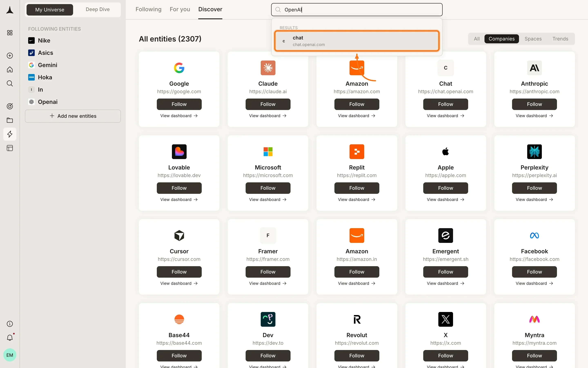The image size is (588, 368).
Task: Switch to My Universe view
Action: pos(50,9)
